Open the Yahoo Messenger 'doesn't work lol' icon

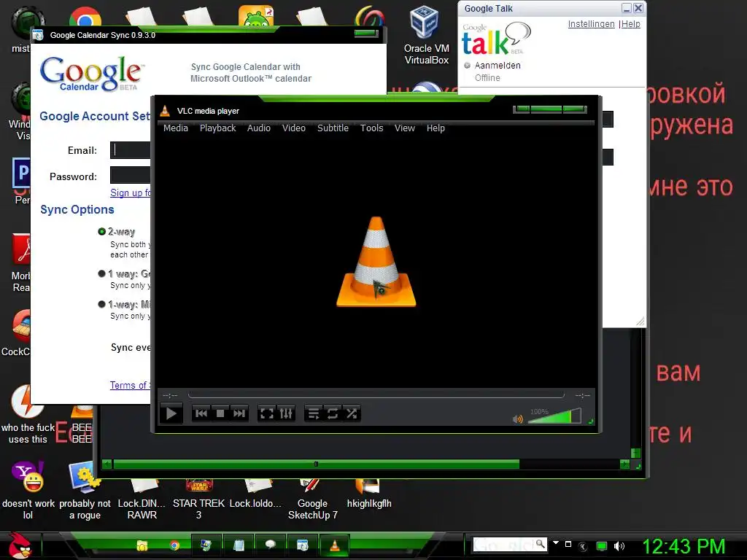tap(28, 491)
